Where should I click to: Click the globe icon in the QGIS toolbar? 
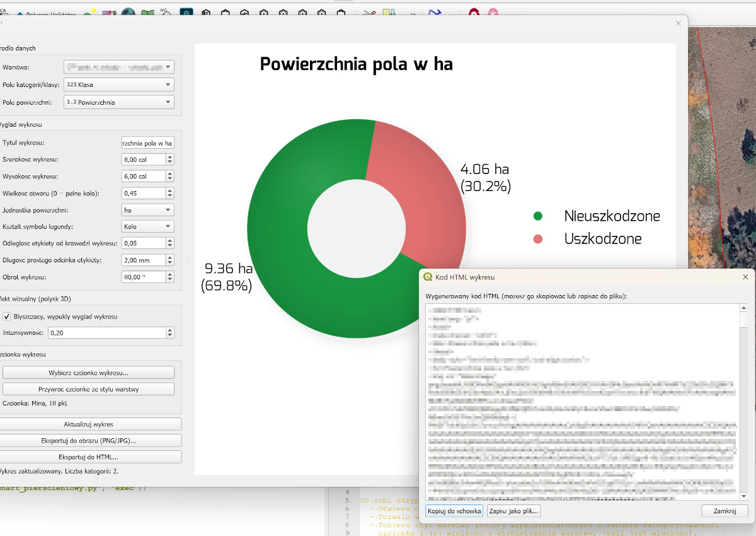tap(129, 13)
